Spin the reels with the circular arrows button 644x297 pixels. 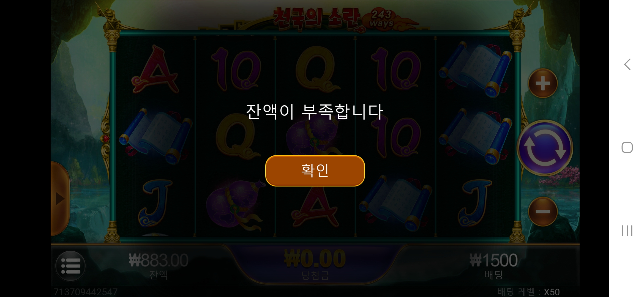point(545,148)
